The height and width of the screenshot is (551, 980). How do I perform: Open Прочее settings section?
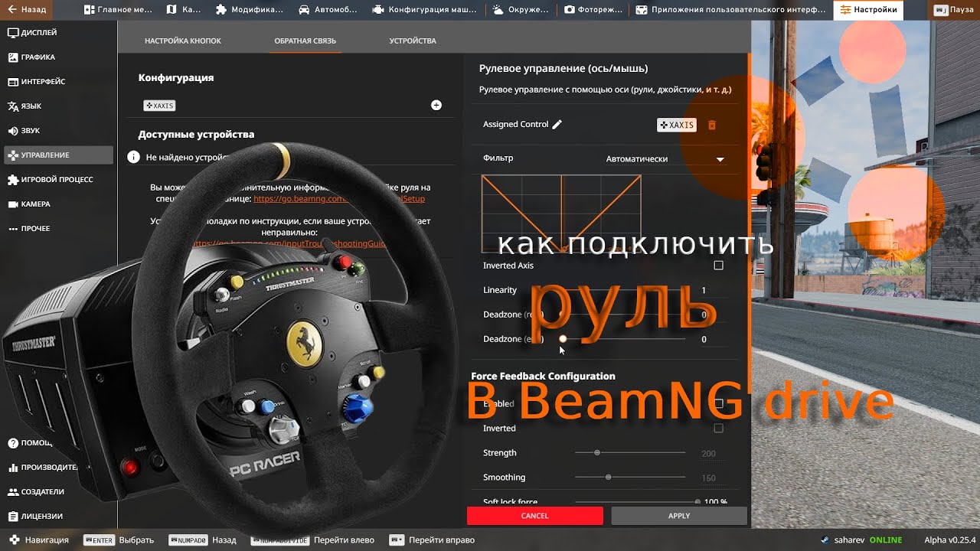click(x=58, y=229)
